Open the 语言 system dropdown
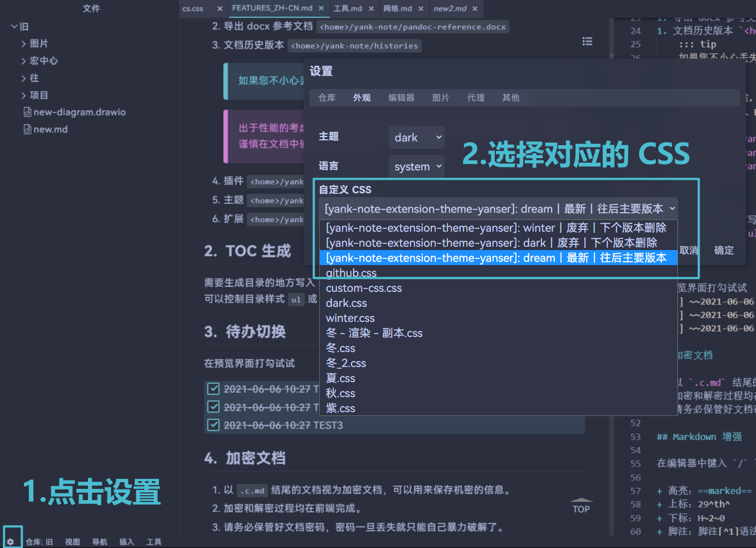 click(x=417, y=167)
